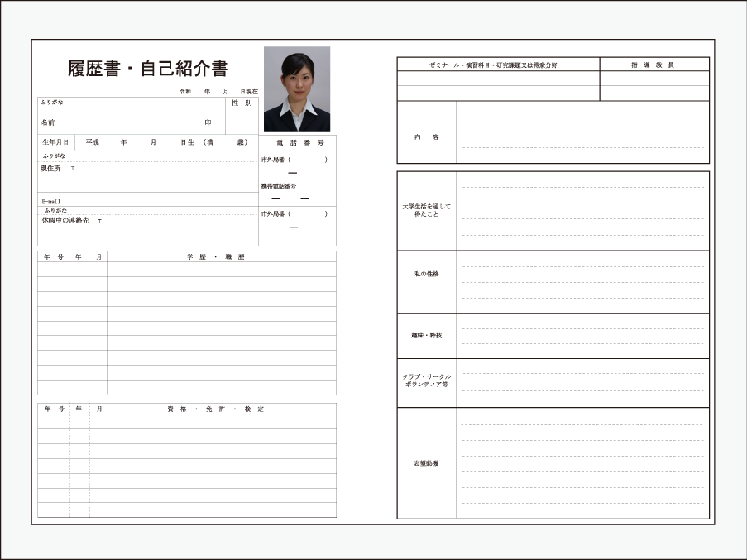Screen dimensions: 747x560
Task: Click the 性別 gender field
Action: [x=242, y=121]
